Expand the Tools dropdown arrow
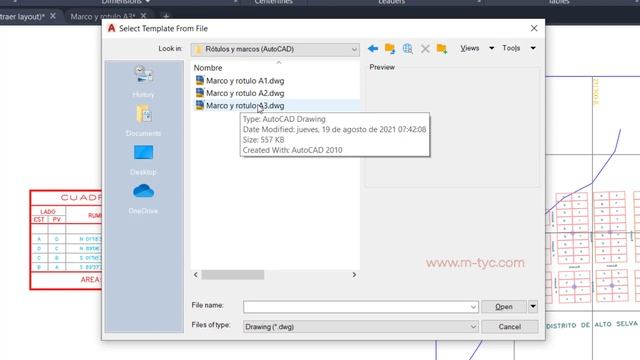This screenshot has width=640, height=360. (533, 48)
